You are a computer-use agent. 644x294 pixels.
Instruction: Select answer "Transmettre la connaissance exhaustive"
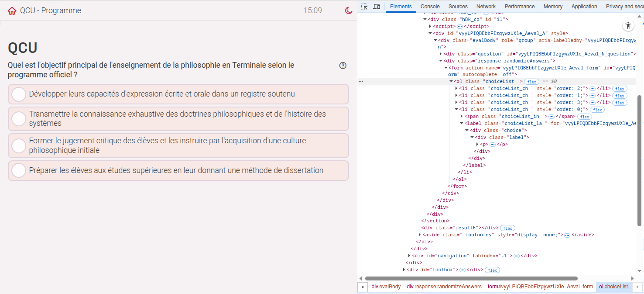[19, 118]
